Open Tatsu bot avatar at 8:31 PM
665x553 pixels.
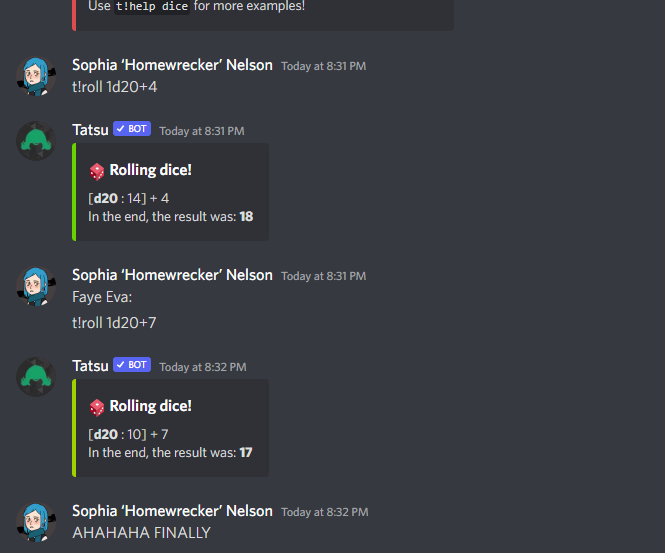click(x=36, y=141)
